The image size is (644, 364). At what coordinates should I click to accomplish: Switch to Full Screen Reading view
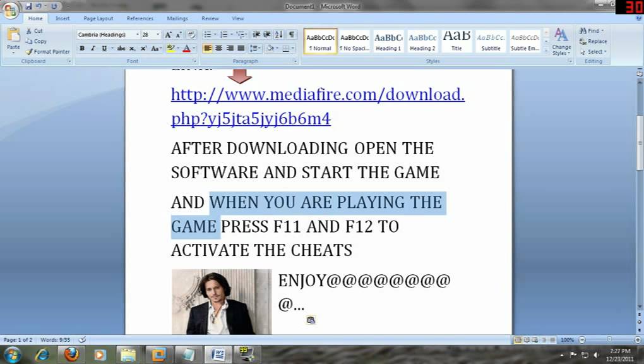pos(527,340)
